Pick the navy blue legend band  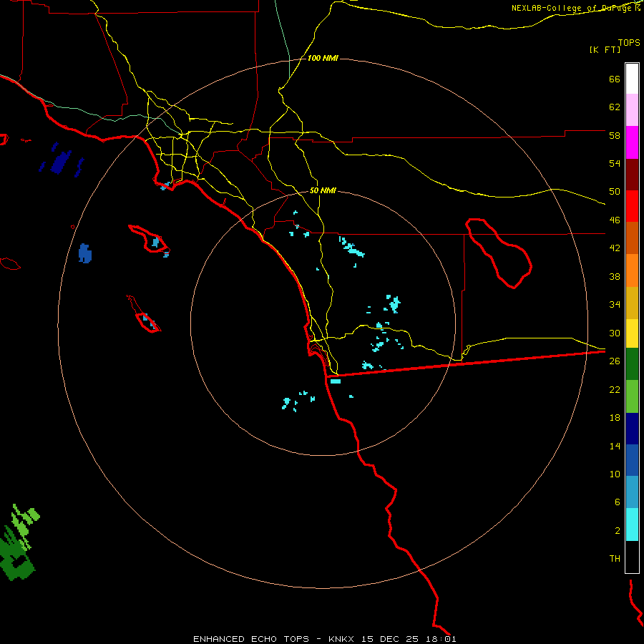(632, 429)
